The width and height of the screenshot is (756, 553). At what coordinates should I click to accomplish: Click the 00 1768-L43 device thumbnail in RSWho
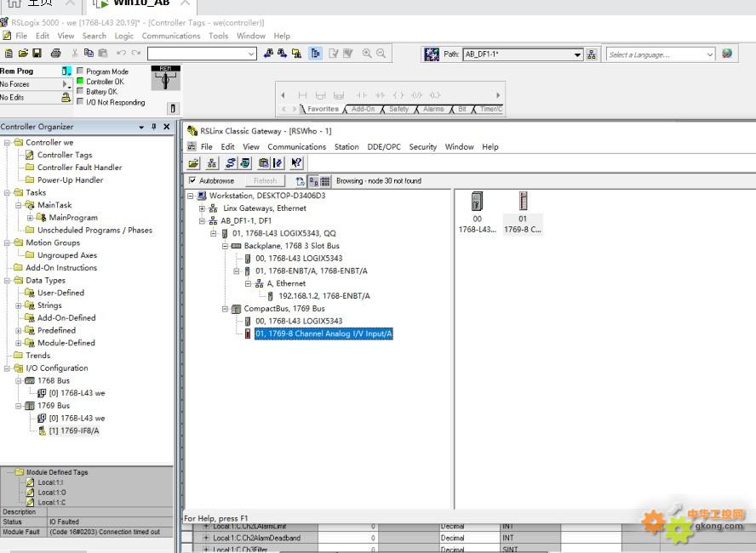click(477, 212)
